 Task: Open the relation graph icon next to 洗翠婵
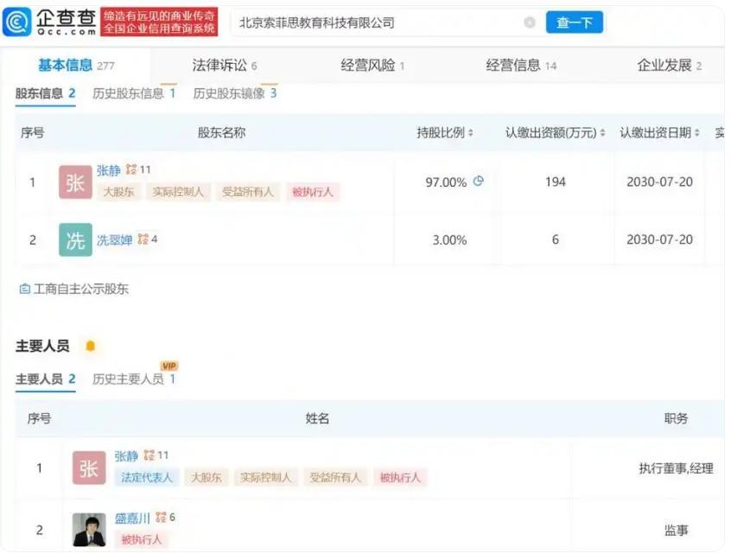click(143, 239)
